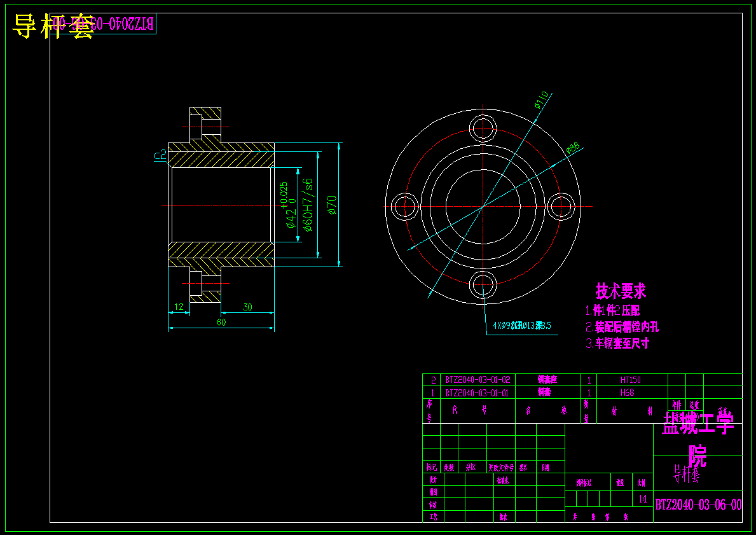This screenshot has height=535, width=756.
Task: Select the ø88 bolt circle label
Action: pos(573,148)
